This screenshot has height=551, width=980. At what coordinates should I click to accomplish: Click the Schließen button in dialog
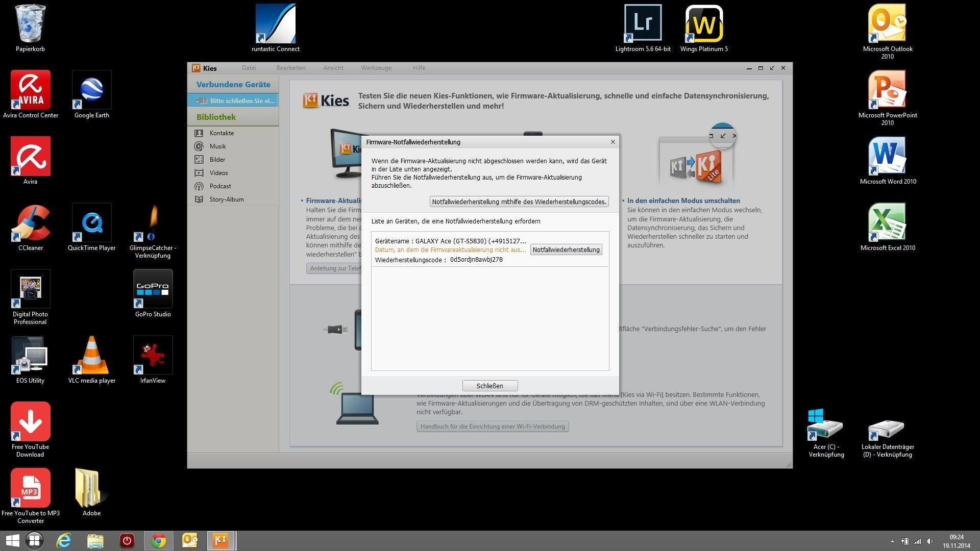pos(490,386)
